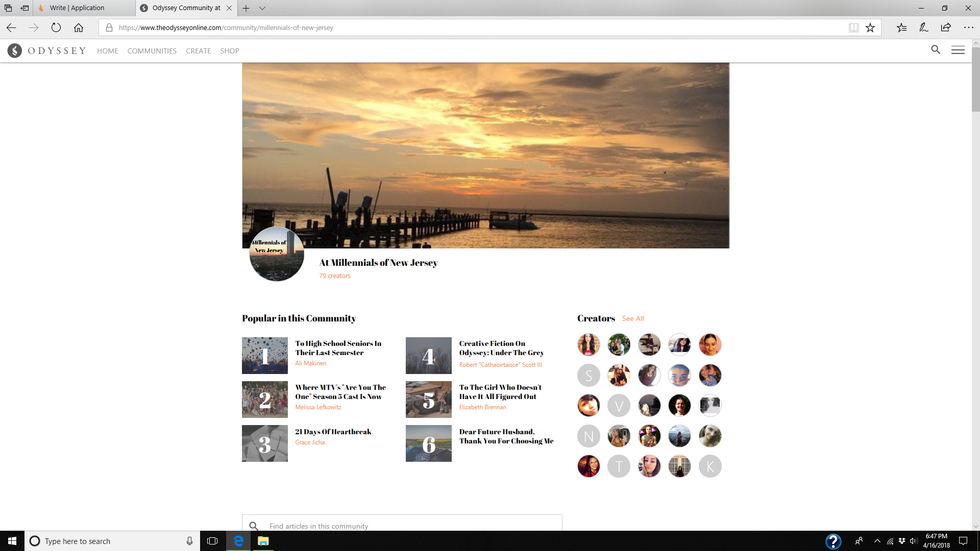Click the Odyssey logo in the site header
This screenshot has height=551, width=980.
click(47, 50)
